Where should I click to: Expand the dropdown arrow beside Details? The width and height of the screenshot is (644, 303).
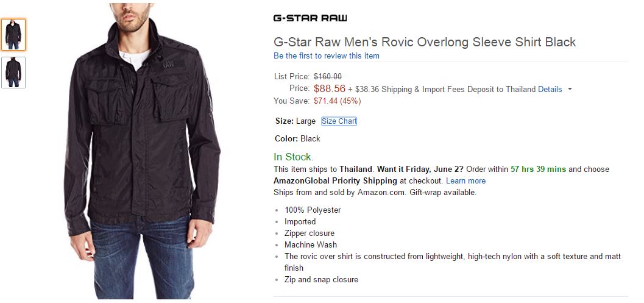(x=570, y=89)
